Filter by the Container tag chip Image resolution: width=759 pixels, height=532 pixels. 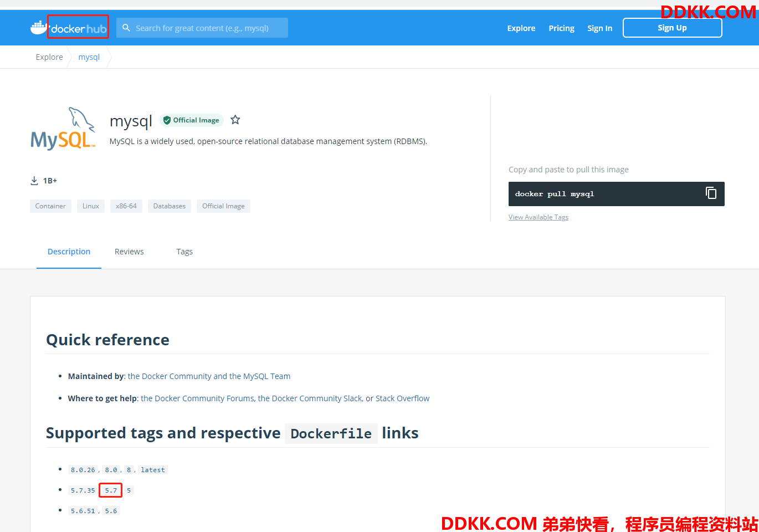point(50,206)
